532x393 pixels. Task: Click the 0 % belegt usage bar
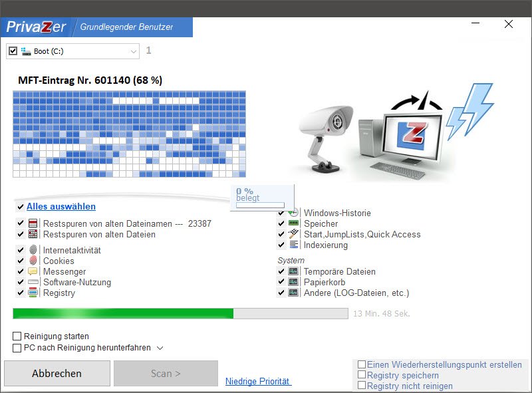click(260, 205)
